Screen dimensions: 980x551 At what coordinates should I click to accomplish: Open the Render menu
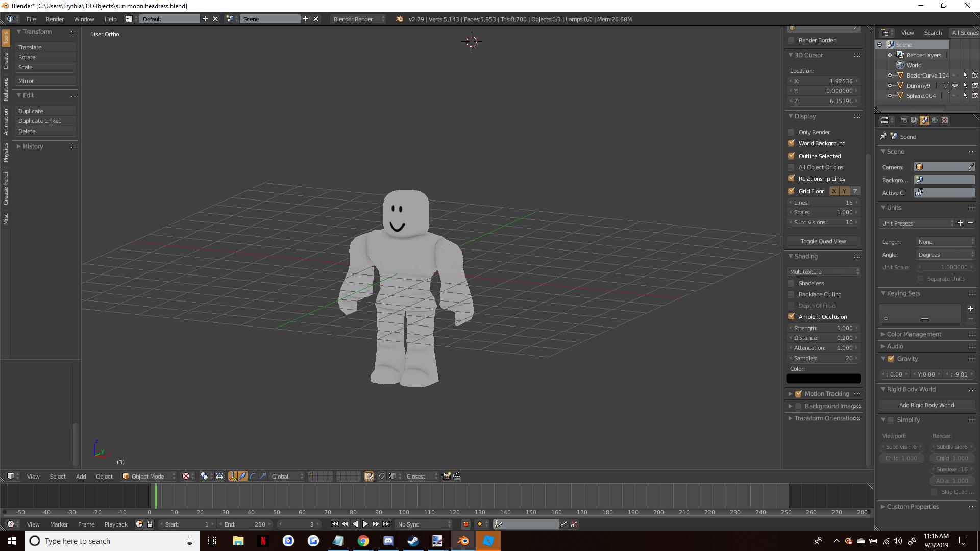coord(55,19)
